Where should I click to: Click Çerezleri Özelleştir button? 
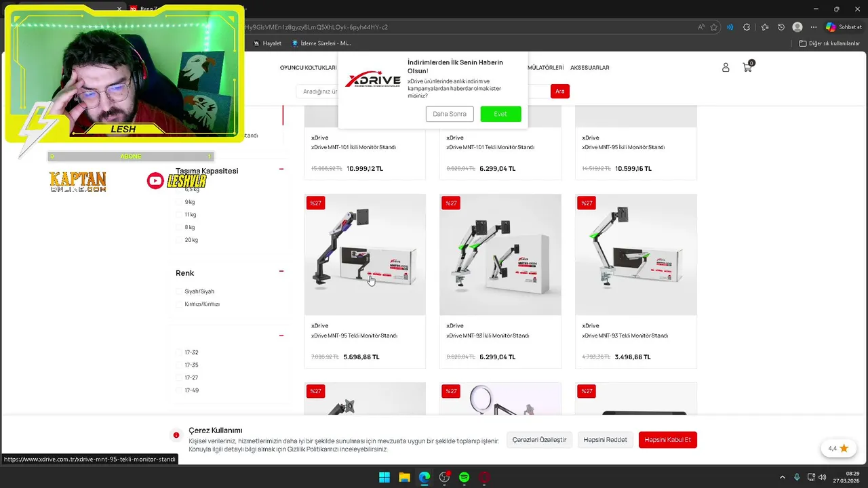coord(539,440)
